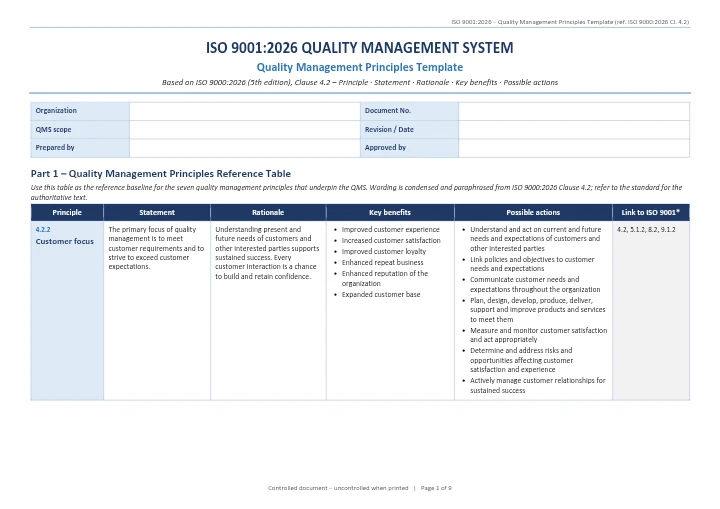Click 'Communicate customer needs' action bullet
720x509 pixels.
pos(535,285)
